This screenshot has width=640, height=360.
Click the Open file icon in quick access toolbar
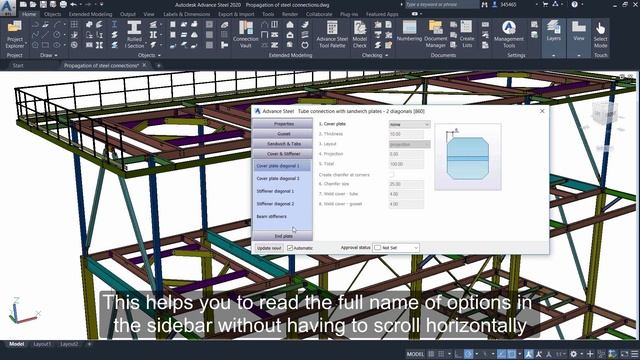33,4
